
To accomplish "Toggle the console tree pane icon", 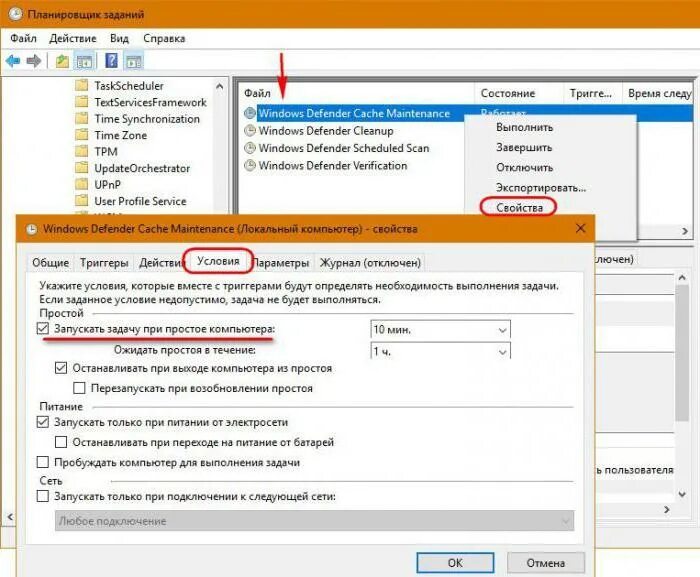I will tap(84, 61).
